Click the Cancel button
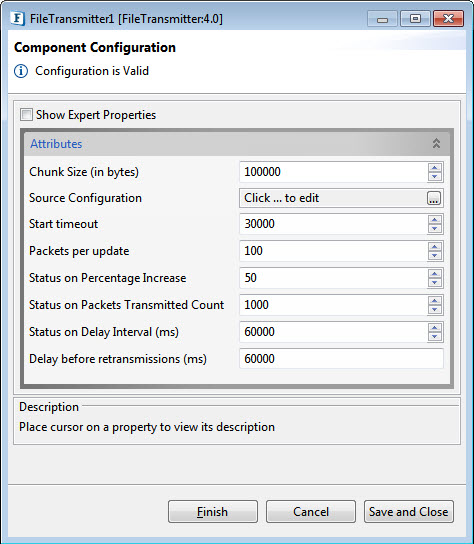This screenshot has height=544, width=474. 311,511
